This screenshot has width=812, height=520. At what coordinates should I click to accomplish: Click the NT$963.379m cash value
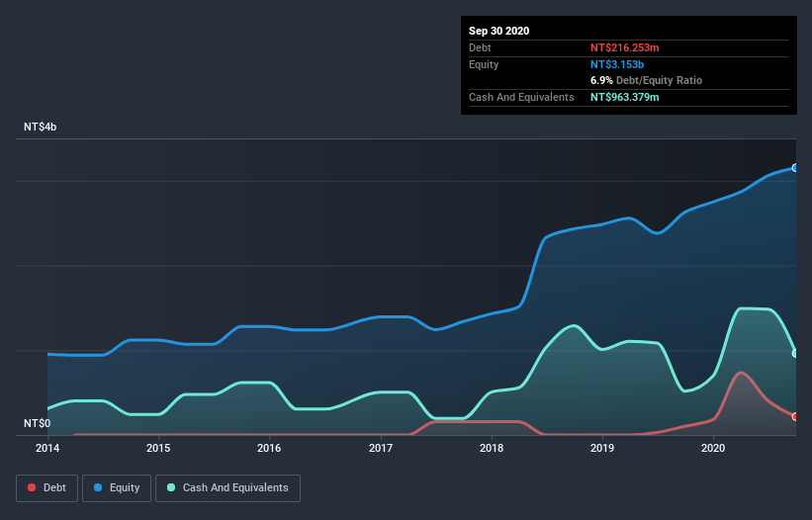624,97
